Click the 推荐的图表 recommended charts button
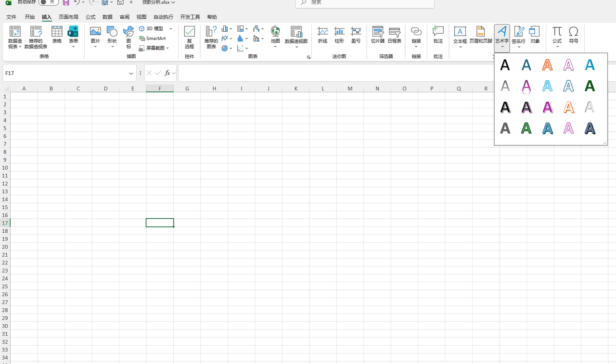 211,36
